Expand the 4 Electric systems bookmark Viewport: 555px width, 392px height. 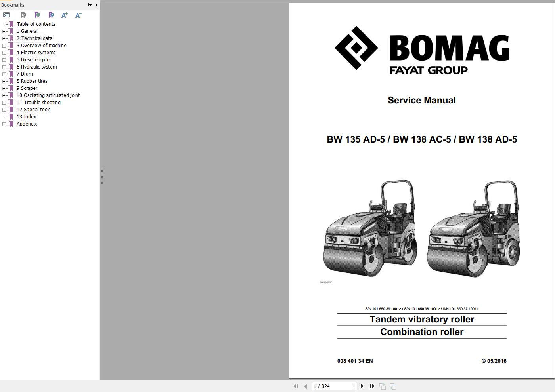[4, 53]
